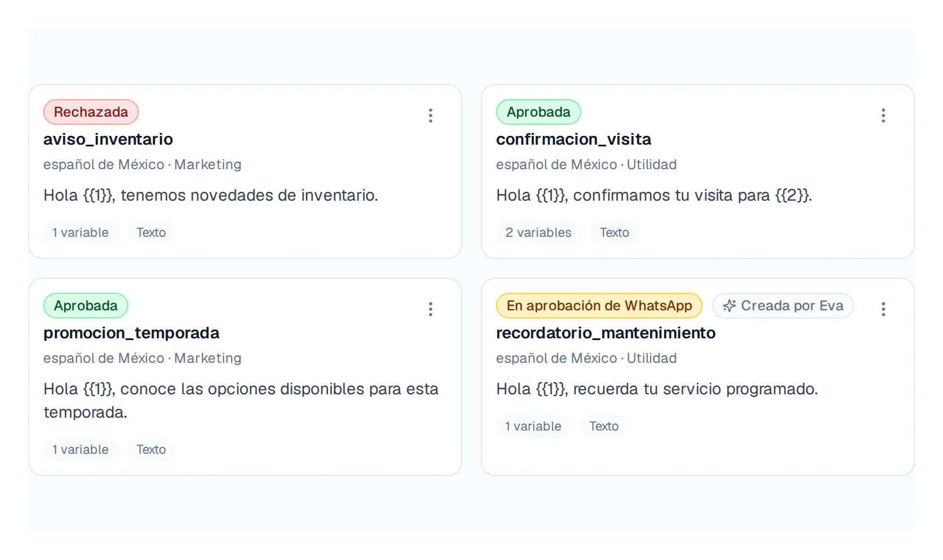This screenshot has width=943, height=560.
Task: Click the message 'conoce las opciones disponibles'
Action: [242, 389]
